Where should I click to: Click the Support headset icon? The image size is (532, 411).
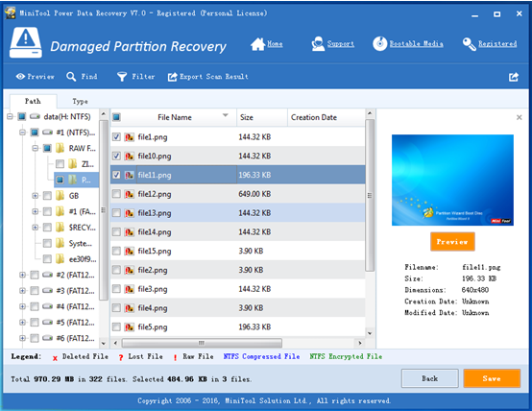point(318,44)
